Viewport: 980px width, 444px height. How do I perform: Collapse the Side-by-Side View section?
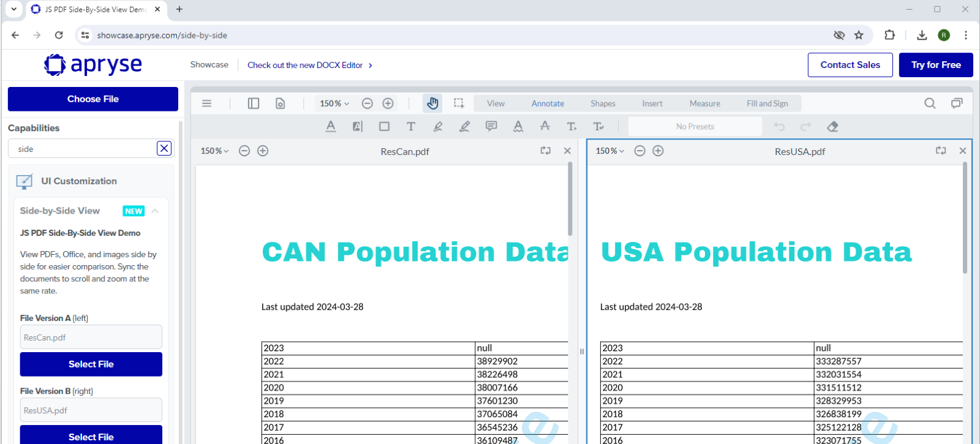tap(155, 211)
